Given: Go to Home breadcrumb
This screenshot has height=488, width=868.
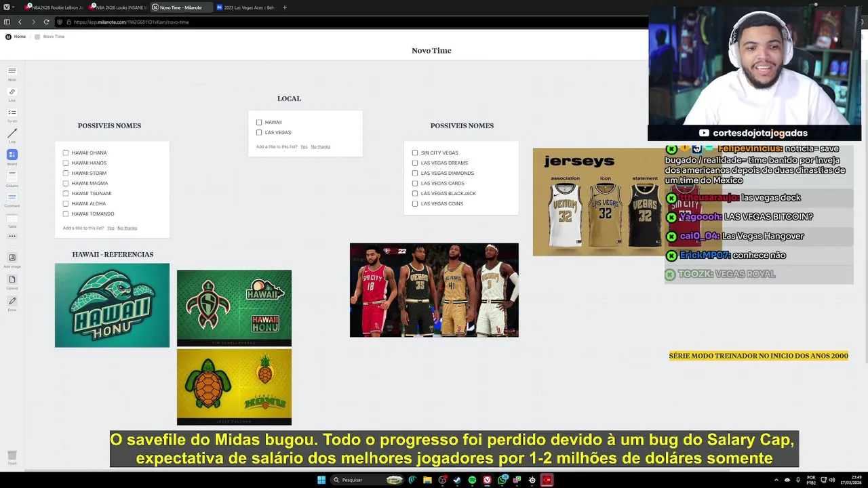Looking at the screenshot, I should pos(16,37).
